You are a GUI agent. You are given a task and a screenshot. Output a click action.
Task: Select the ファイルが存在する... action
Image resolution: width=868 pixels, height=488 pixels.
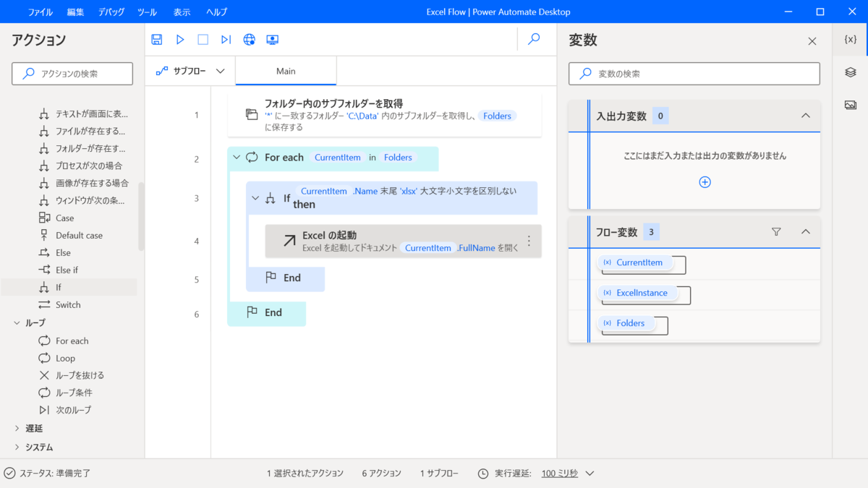(x=83, y=131)
